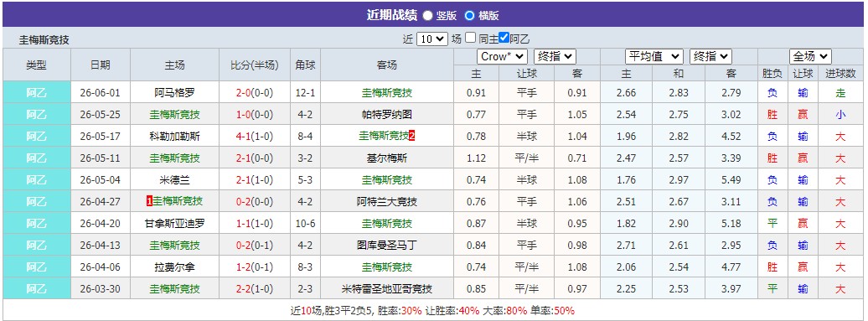Click corner count 2-3
This screenshot has width=868, height=321.
pyautogui.click(x=305, y=289)
